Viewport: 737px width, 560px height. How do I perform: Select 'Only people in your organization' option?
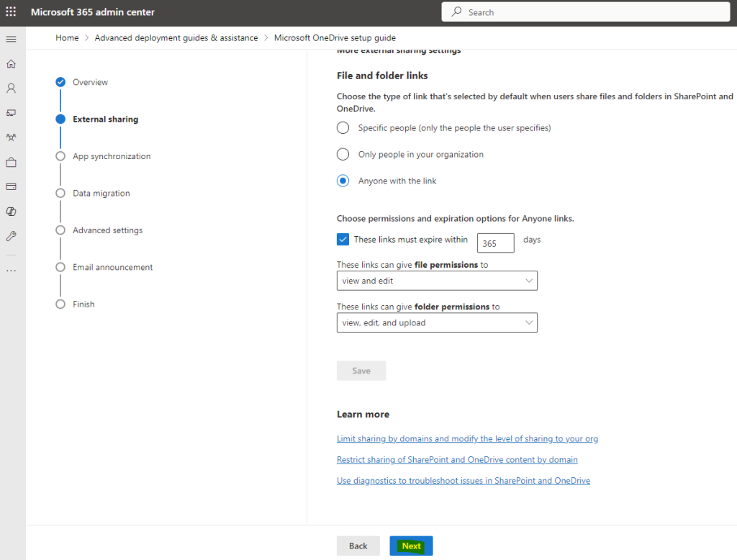pyautogui.click(x=343, y=154)
